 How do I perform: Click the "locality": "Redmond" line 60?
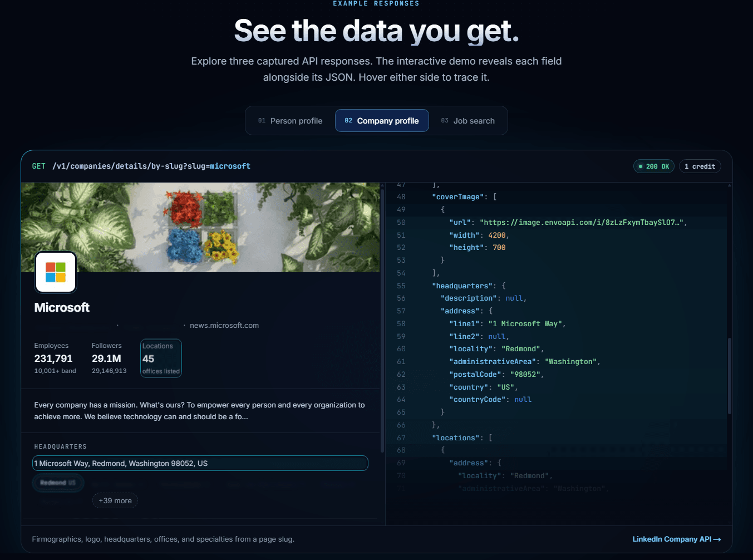pos(496,349)
